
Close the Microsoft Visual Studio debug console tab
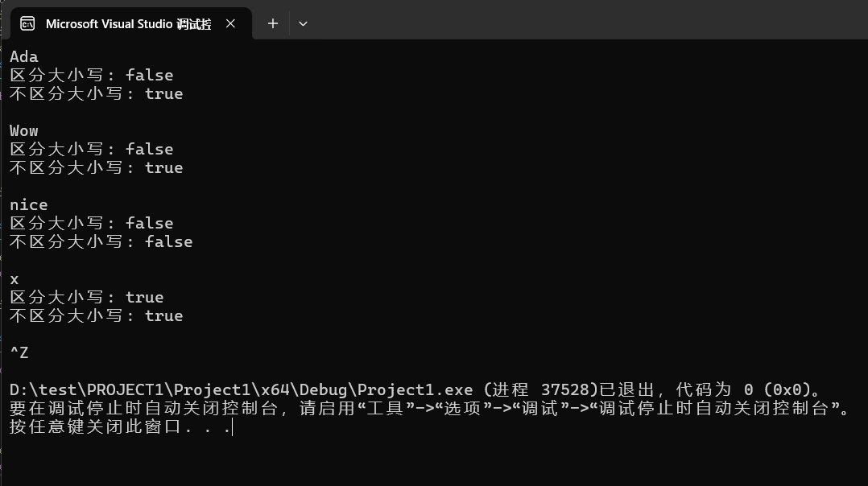pos(231,24)
